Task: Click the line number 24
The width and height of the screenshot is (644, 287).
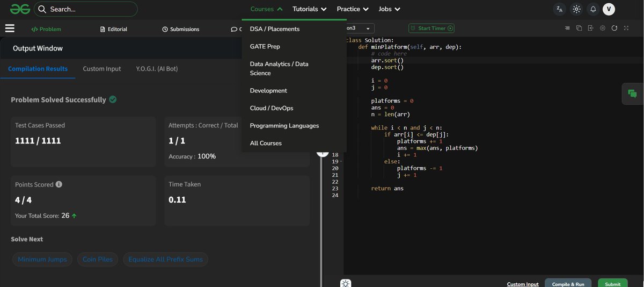Action: click(335, 195)
